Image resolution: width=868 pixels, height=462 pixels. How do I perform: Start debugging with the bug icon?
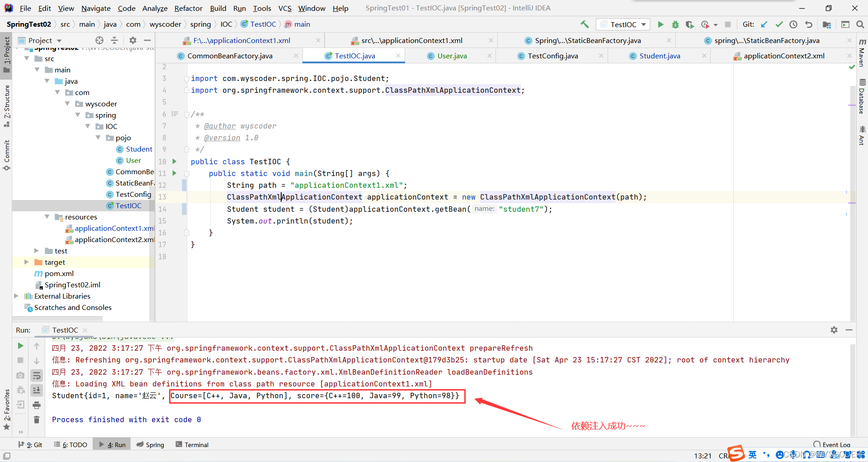[x=675, y=24]
